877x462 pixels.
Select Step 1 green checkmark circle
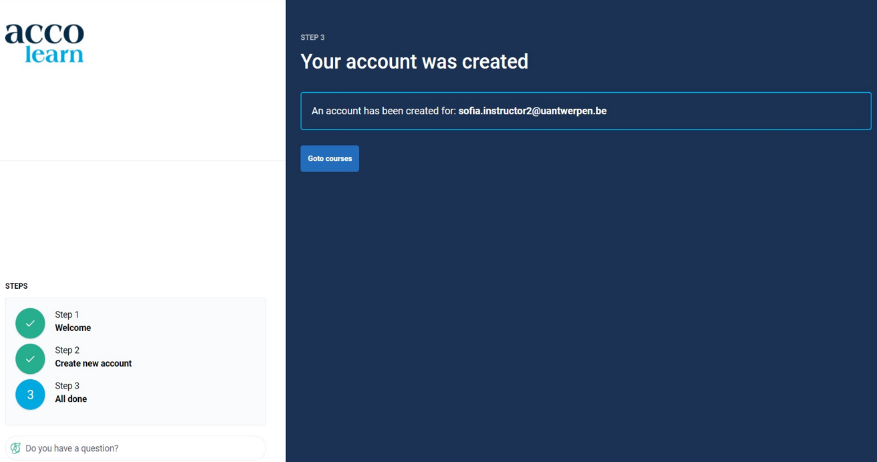point(30,323)
